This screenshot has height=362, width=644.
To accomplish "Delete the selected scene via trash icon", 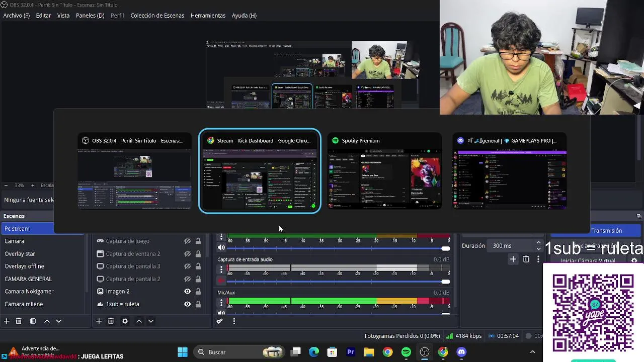I will tap(19, 321).
